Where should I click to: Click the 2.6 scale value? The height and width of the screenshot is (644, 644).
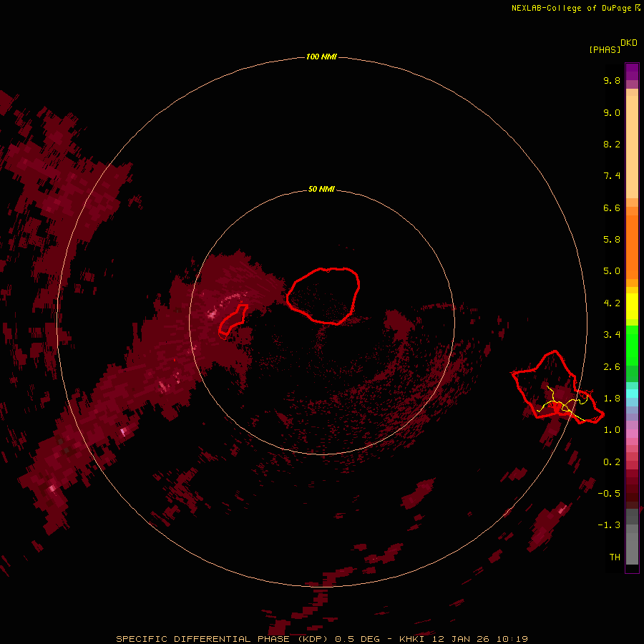click(x=612, y=367)
